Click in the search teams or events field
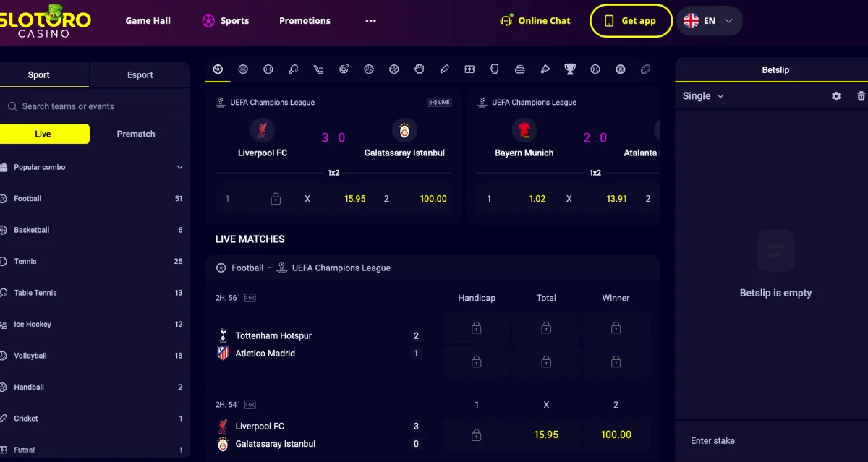This screenshot has height=462, width=868. coord(93,106)
